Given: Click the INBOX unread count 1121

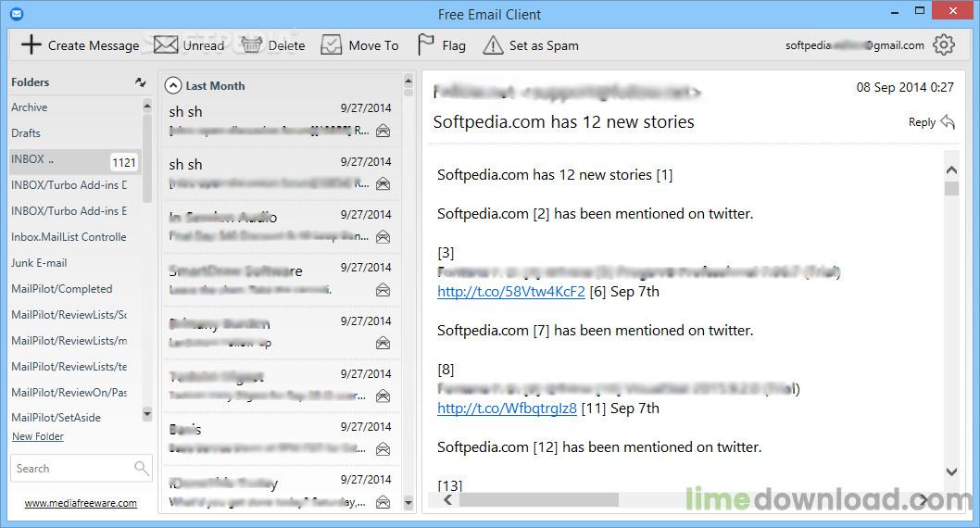Looking at the screenshot, I should coord(124,162).
